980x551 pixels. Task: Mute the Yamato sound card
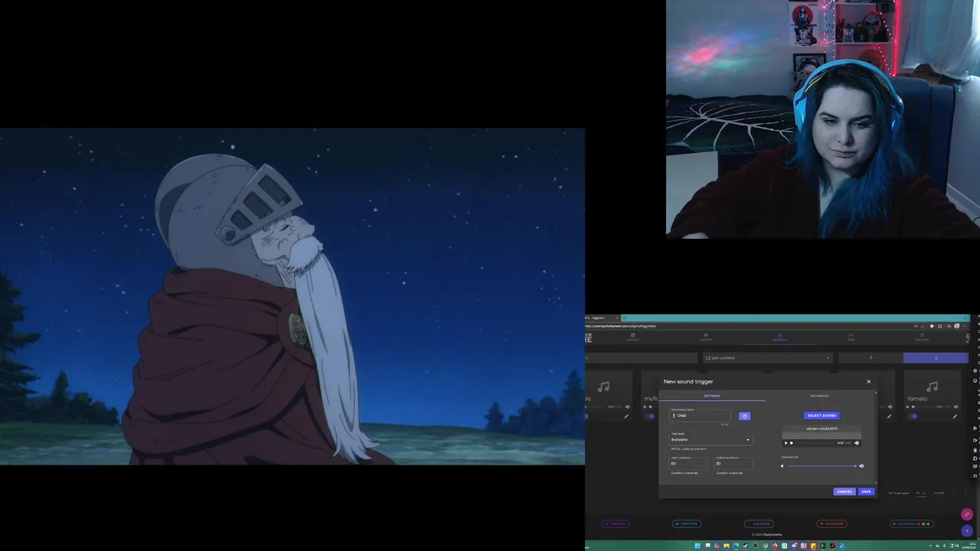point(955,407)
